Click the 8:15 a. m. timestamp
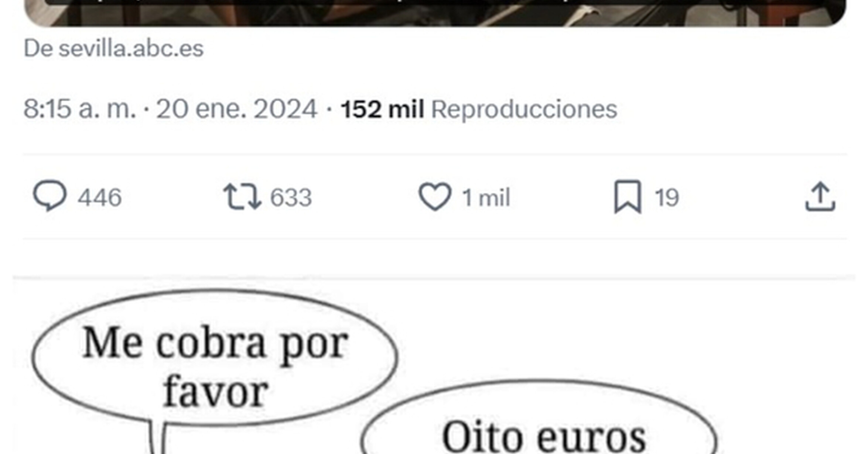 80,109
